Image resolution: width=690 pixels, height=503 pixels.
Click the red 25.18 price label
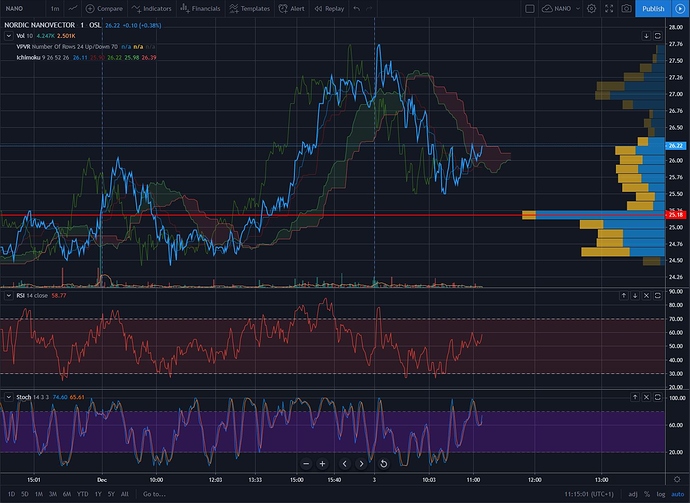676,215
